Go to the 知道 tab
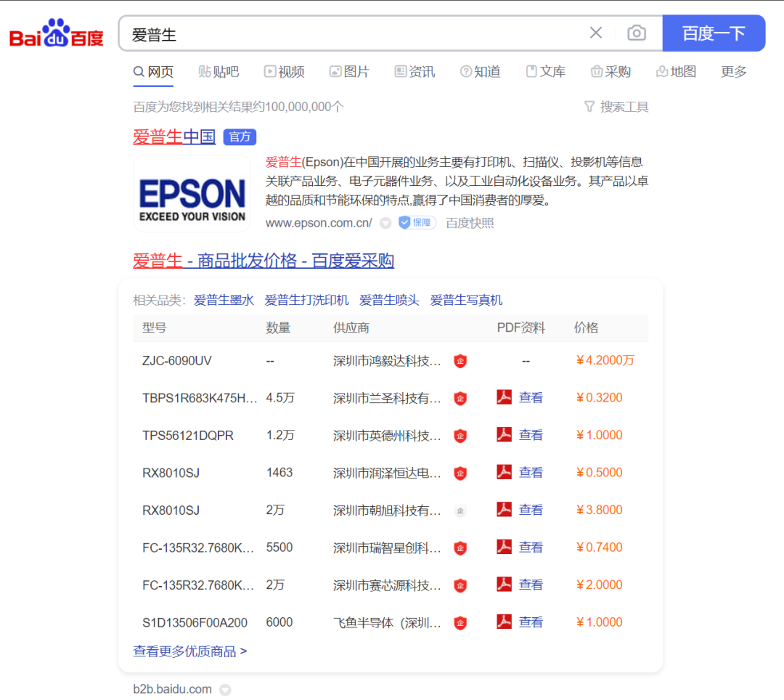Image resolution: width=784 pixels, height=700 pixels. coord(480,72)
